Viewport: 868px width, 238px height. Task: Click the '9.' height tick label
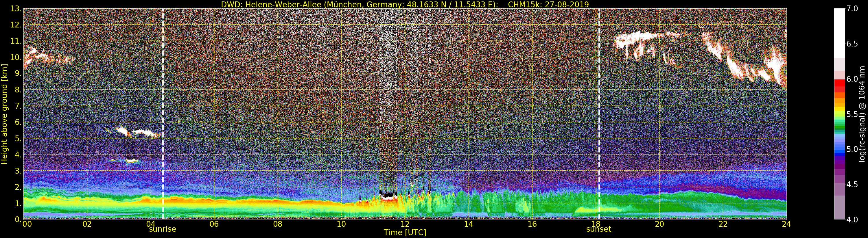tap(18, 73)
